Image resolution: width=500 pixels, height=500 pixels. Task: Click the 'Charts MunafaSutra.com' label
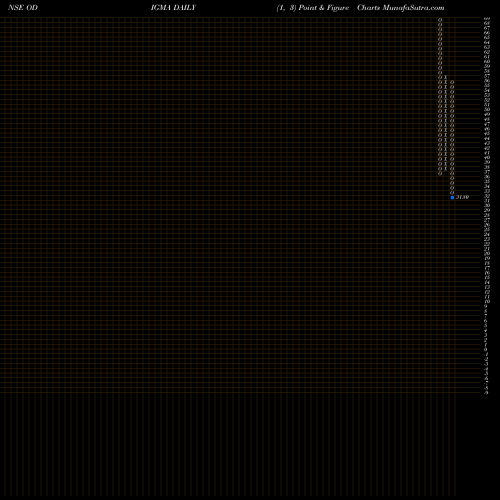tap(401, 8)
